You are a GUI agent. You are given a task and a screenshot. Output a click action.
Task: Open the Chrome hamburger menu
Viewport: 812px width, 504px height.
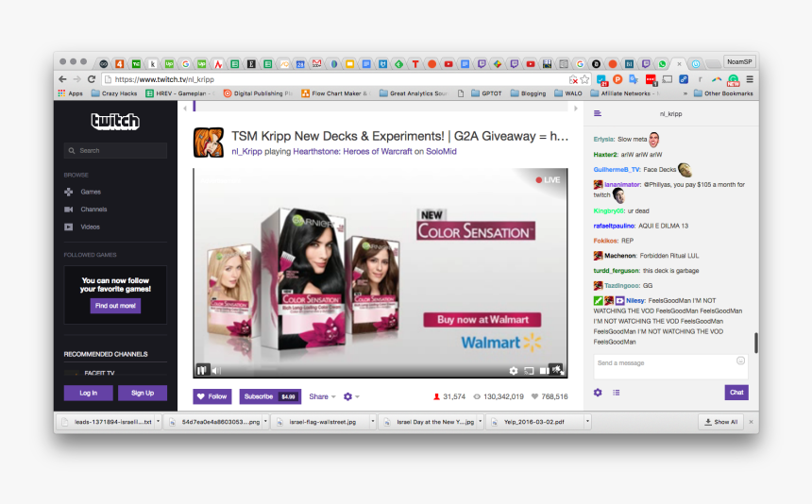[750, 79]
